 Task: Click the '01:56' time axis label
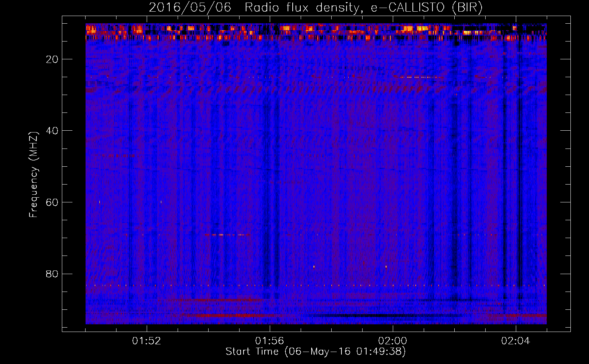tap(270, 341)
